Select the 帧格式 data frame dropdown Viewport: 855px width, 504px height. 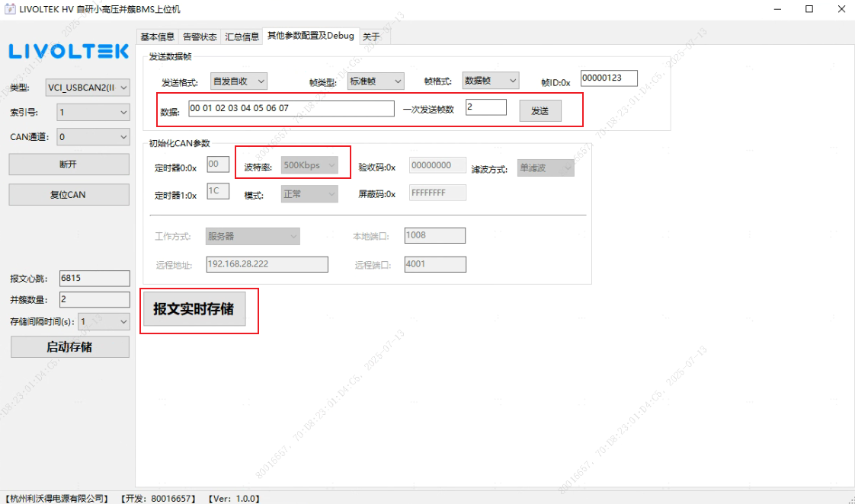[491, 81]
